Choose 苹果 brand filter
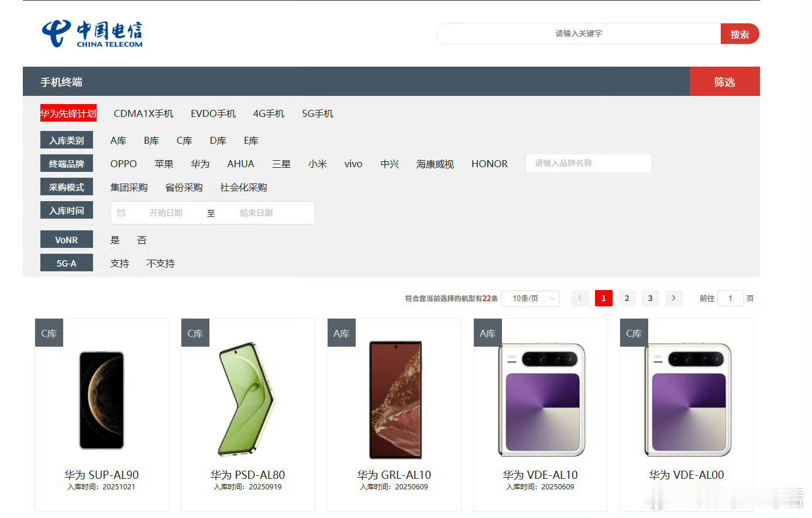Image resolution: width=812 pixels, height=518 pixels. pyautogui.click(x=164, y=164)
